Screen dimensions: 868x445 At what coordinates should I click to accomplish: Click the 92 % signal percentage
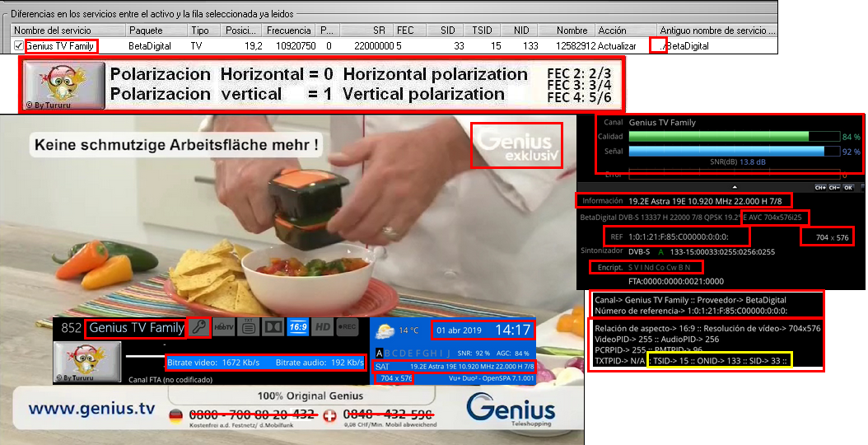pos(852,152)
